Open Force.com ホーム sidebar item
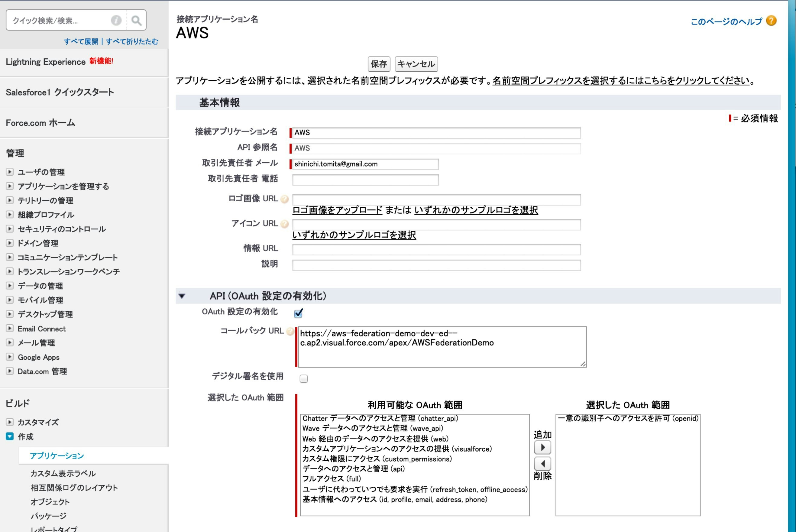796x532 pixels. click(40, 123)
